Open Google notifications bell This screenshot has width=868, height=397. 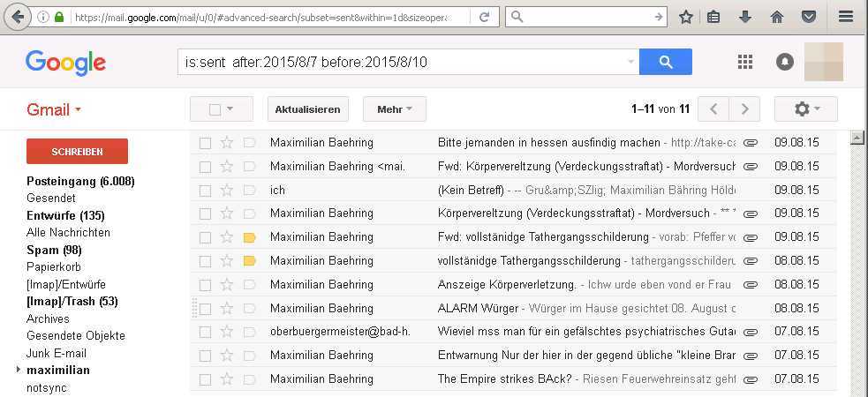tap(784, 62)
